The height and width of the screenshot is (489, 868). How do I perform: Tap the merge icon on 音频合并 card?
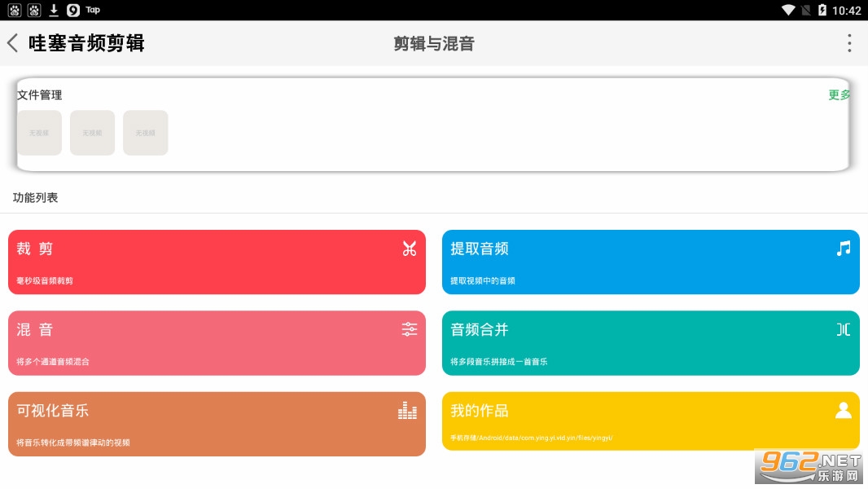click(843, 329)
